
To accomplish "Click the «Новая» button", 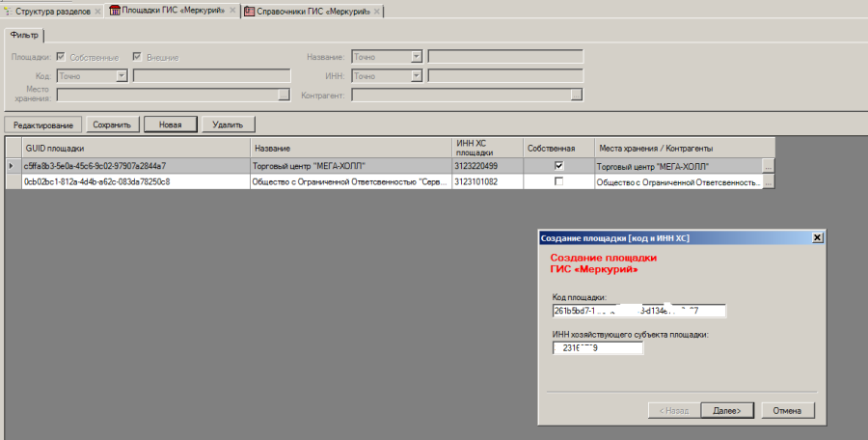I will pos(171,124).
